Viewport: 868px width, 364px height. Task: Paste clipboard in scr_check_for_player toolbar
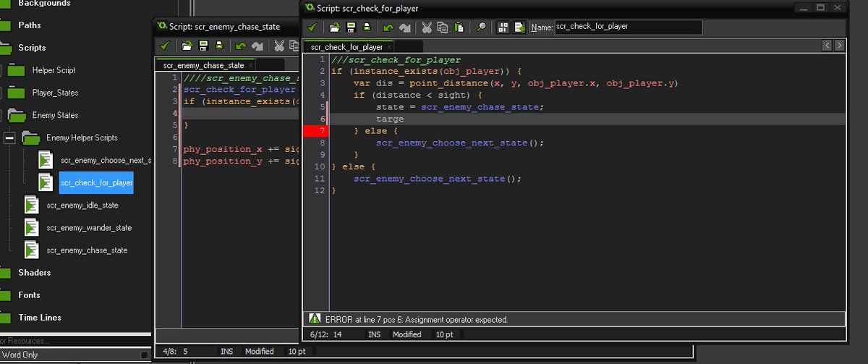459,27
